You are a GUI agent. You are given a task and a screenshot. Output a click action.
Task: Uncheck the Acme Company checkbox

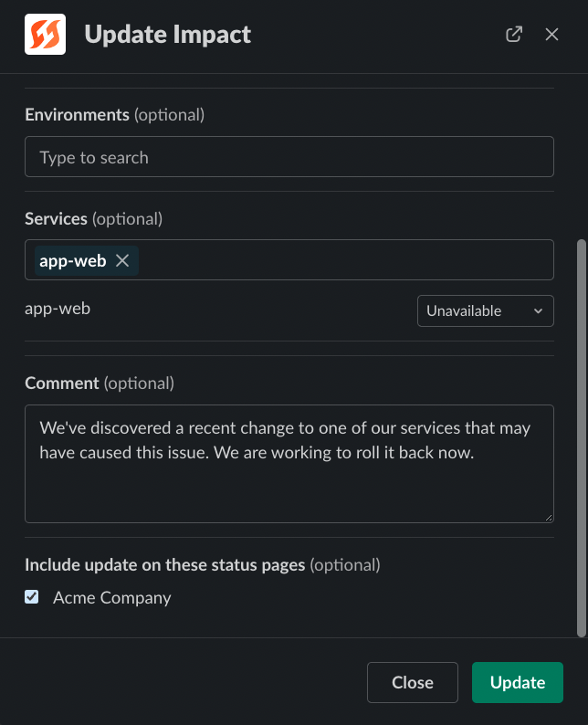[32, 597]
